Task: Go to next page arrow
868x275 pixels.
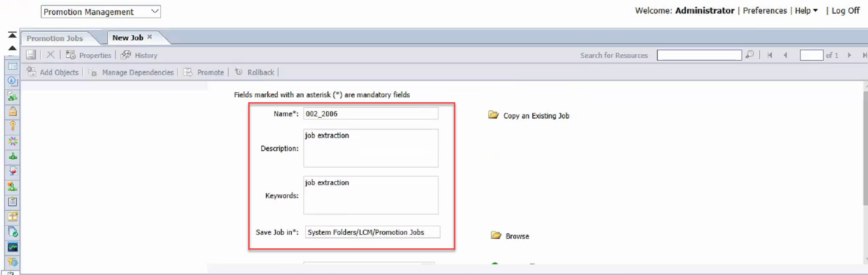Action: 849,55
